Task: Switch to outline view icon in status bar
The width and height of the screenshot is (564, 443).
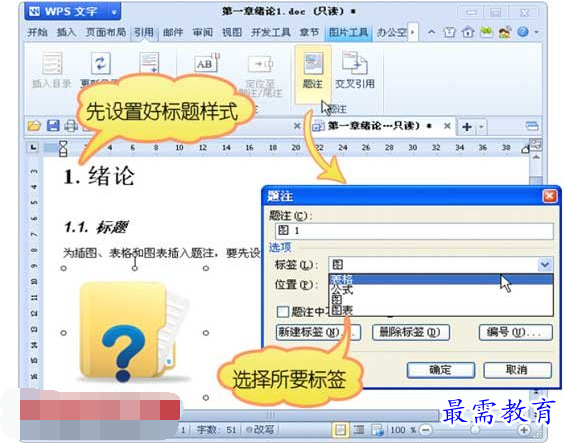Action: (x=359, y=429)
